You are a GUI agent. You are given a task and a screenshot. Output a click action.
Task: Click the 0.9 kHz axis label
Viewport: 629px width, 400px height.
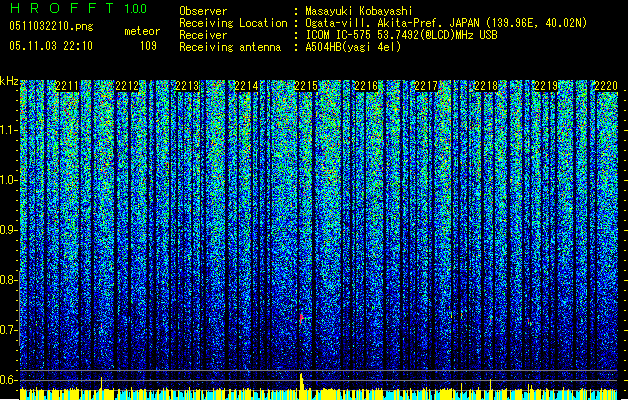(8, 230)
